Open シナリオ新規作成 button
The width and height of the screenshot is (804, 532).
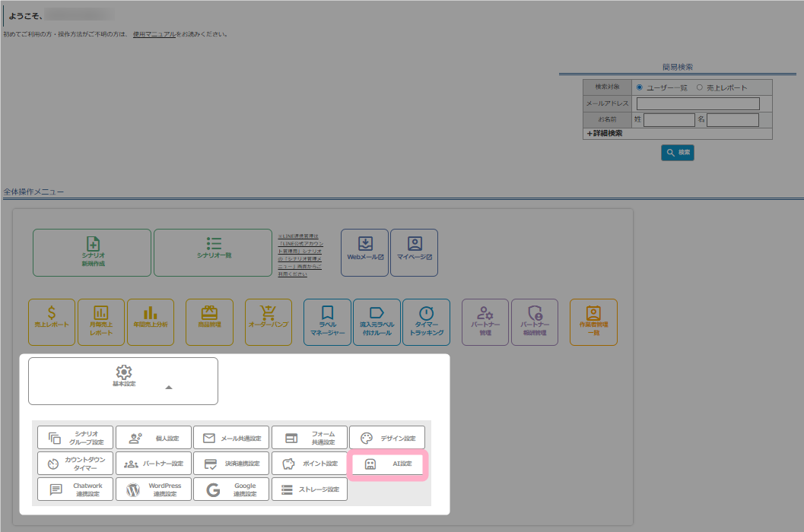tap(92, 252)
